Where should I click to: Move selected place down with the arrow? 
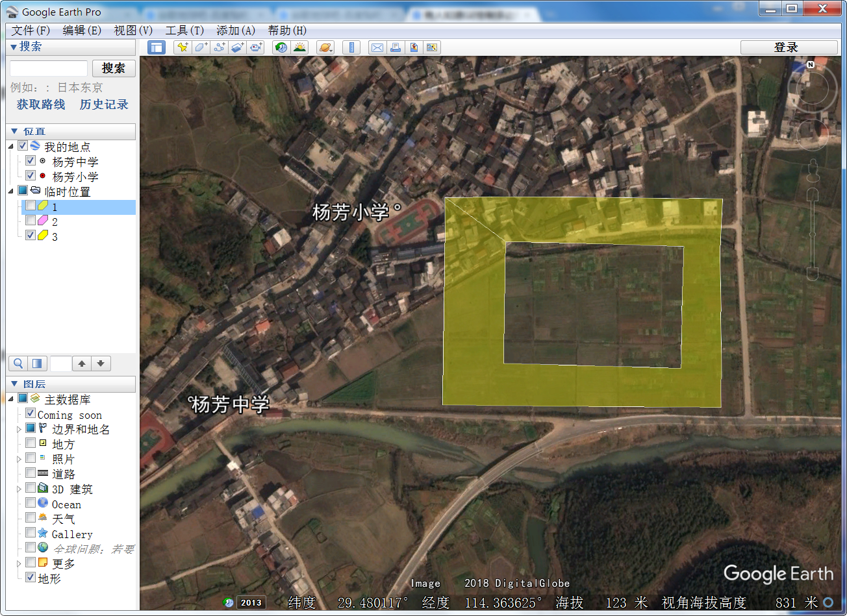[101, 363]
